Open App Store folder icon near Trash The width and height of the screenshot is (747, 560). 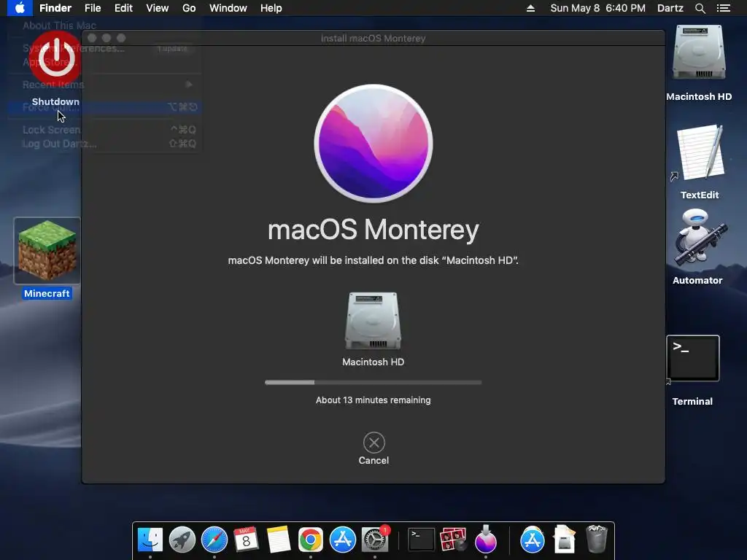coord(532,540)
